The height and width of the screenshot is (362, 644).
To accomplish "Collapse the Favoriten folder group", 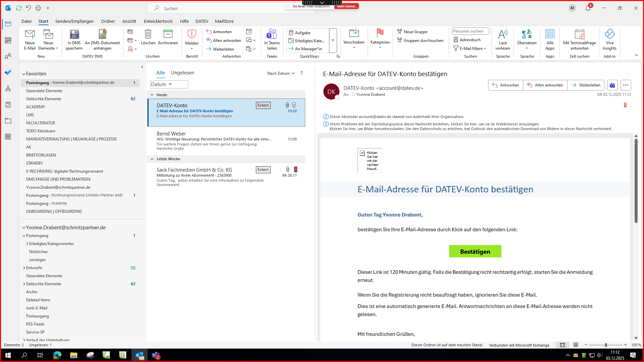I will click(24, 74).
